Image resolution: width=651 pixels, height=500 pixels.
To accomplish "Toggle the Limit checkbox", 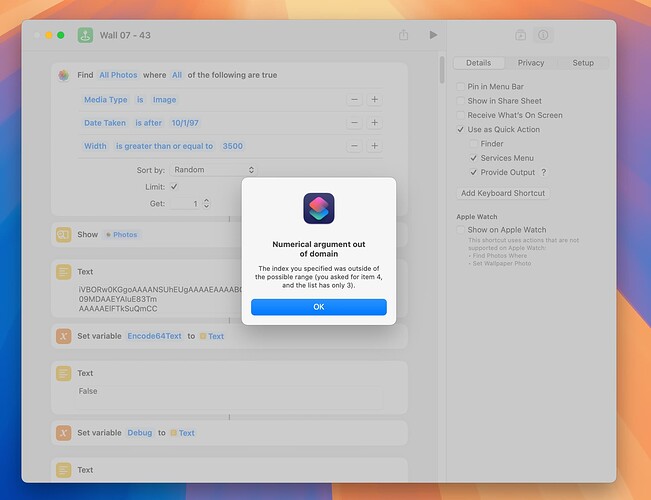I will click(x=174, y=187).
